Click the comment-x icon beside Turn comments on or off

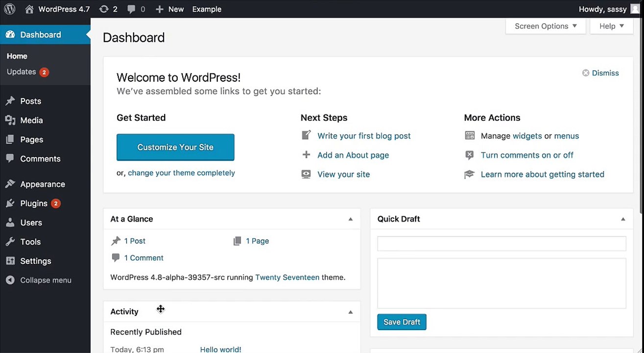click(x=470, y=155)
